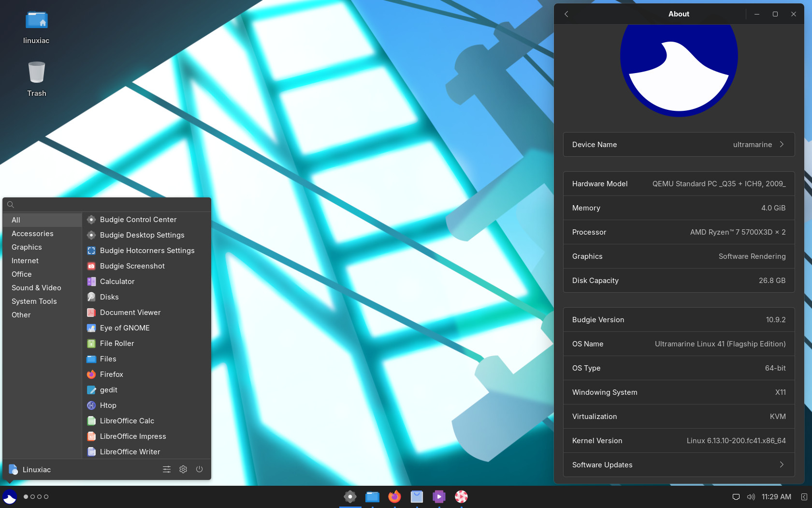Screen dimensions: 812x508
Task: Open the settings gear in app menu footer
Action: point(183,469)
